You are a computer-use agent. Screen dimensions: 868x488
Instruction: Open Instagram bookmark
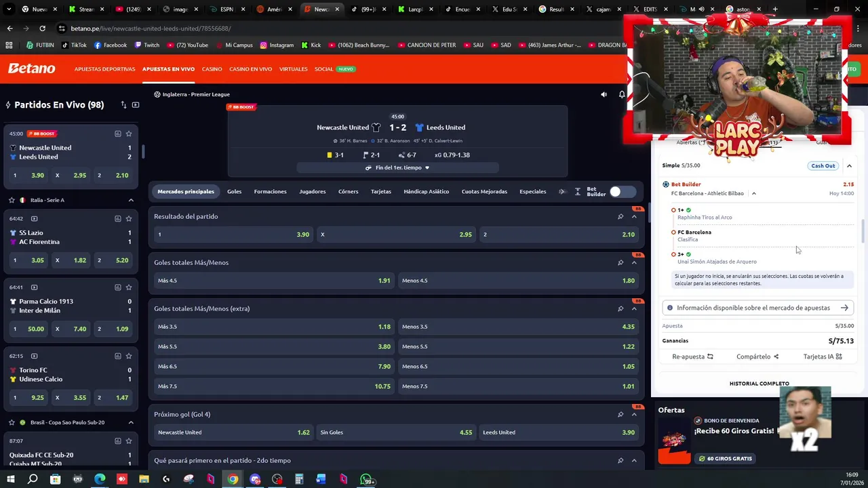277,45
